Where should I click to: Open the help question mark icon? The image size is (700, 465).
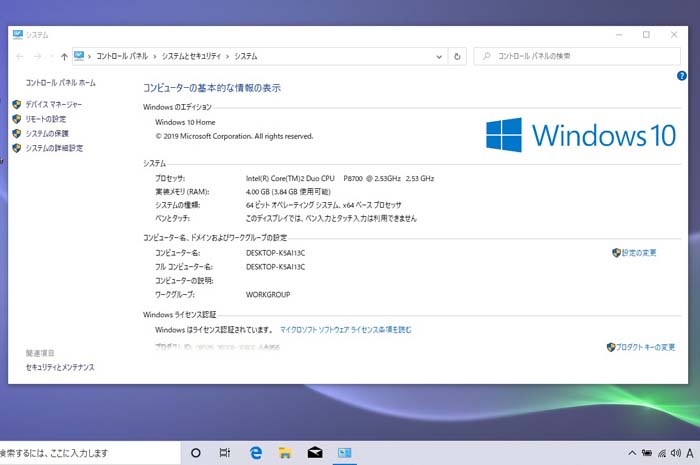tap(681, 76)
